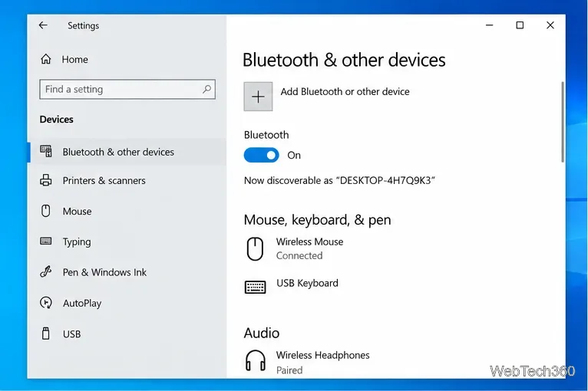Open Printers & scanners settings
The width and height of the screenshot is (588, 391).
click(127, 180)
